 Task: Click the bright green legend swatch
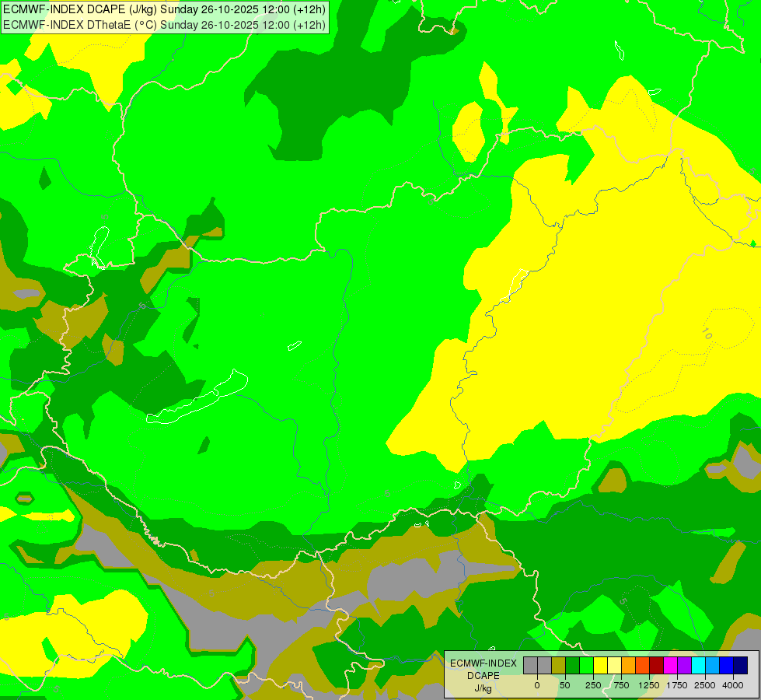587,666
